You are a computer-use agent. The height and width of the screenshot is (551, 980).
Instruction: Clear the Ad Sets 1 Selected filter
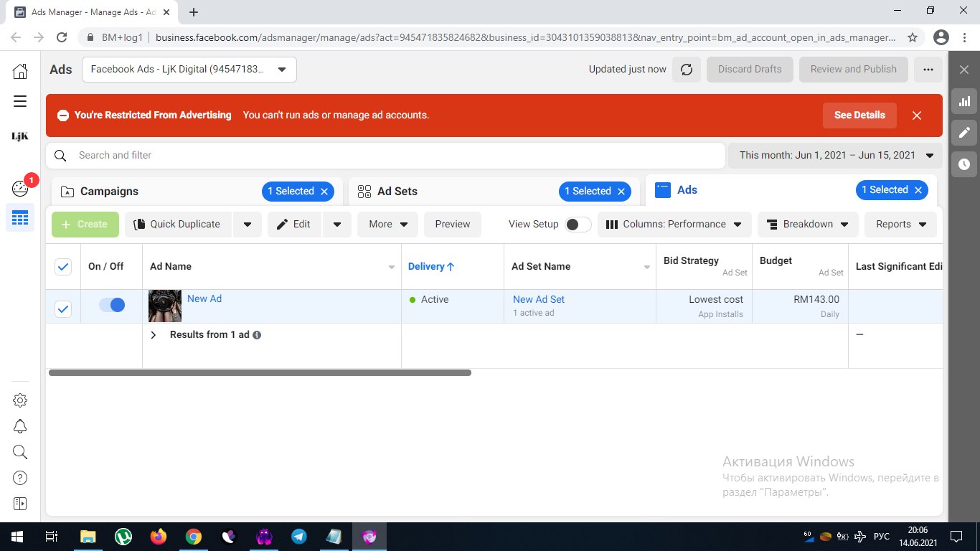[621, 192]
